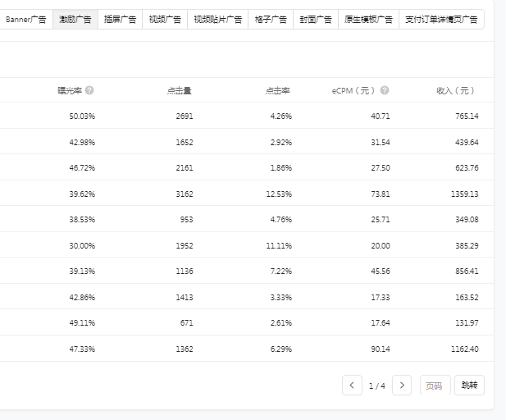This screenshot has height=420, width=506.
Task: Switch to the Banner广告 tab
Action: click(25, 20)
